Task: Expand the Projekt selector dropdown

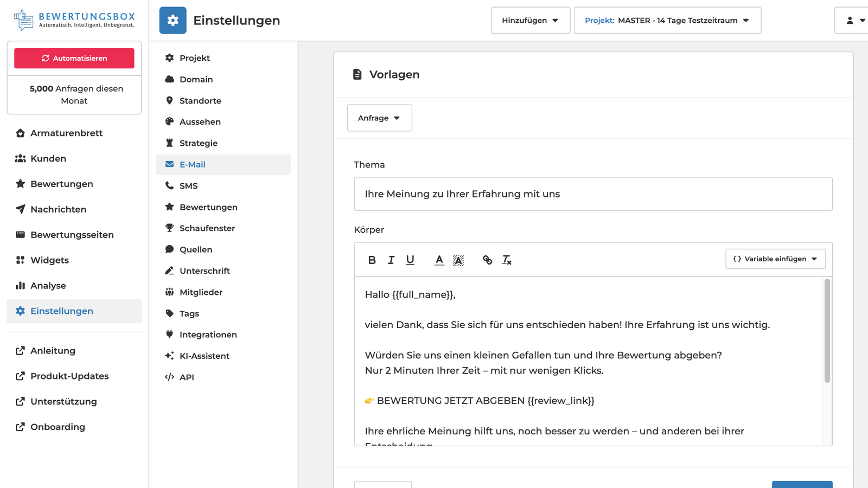Action: click(x=667, y=21)
